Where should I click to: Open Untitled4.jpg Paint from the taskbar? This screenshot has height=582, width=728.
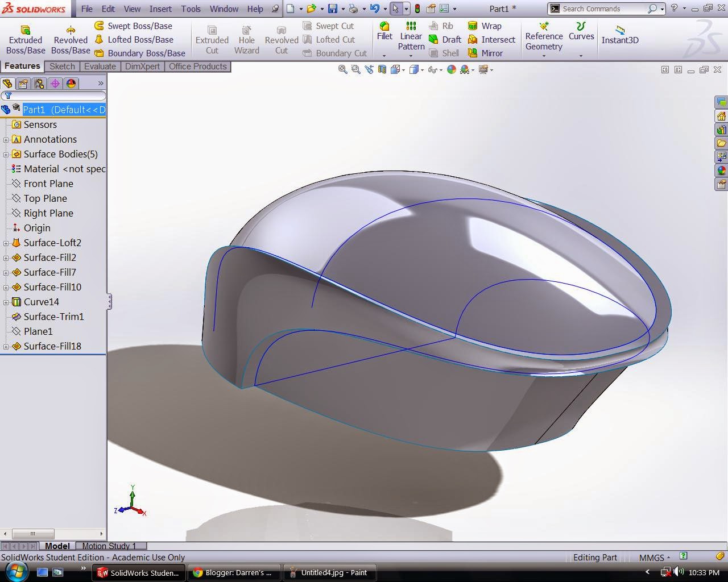point(330,572)
